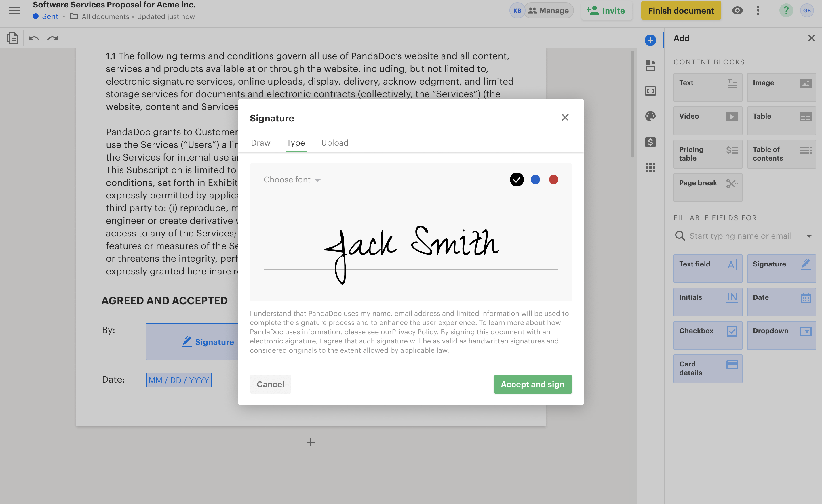Click the MM / DD / YYYY date field
Screen dimensions: 822x504
coord(179,380)
